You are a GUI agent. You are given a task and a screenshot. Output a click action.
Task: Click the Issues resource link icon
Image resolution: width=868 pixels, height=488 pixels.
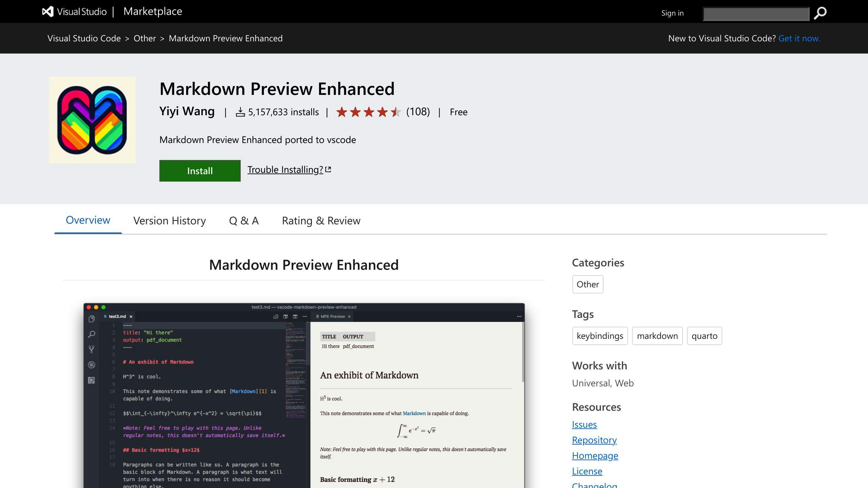point(585,424)
